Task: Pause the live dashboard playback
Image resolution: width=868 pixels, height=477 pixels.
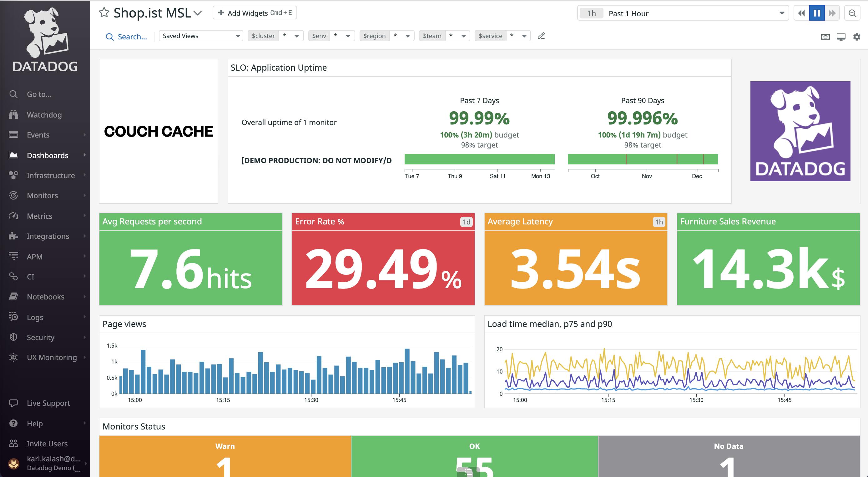Action: pos(817,13)
